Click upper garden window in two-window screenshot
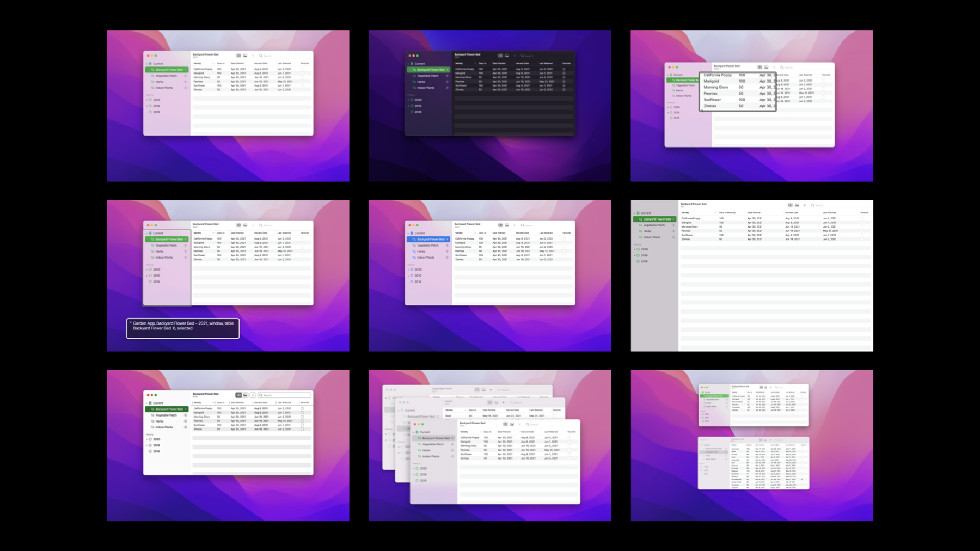Viewport: 980px width, 551px height. click(754, 405)
